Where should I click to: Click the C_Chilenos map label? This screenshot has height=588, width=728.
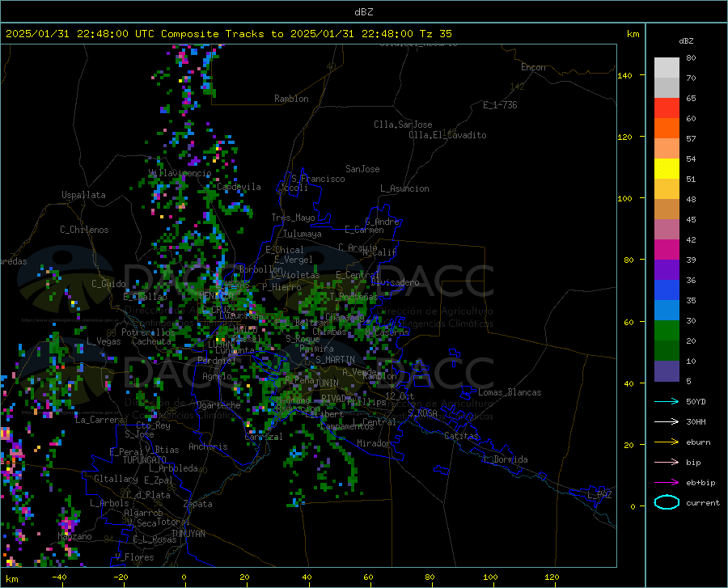coord(84,230)
